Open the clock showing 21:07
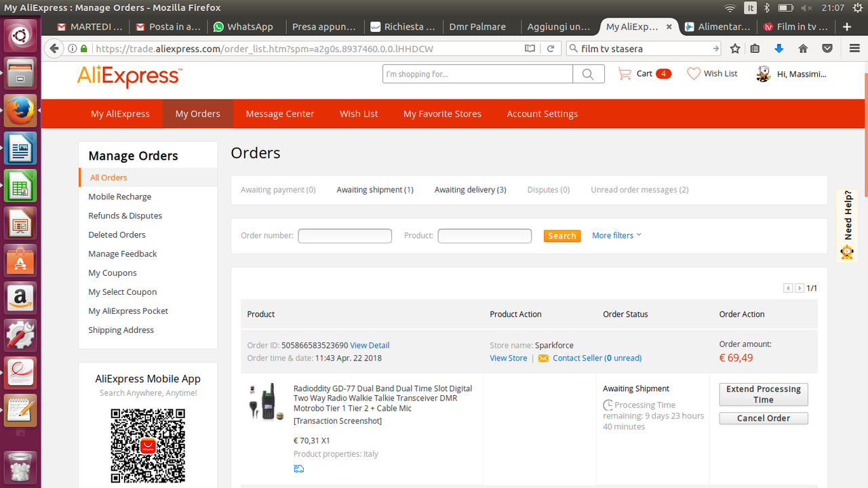 (833, 8)
